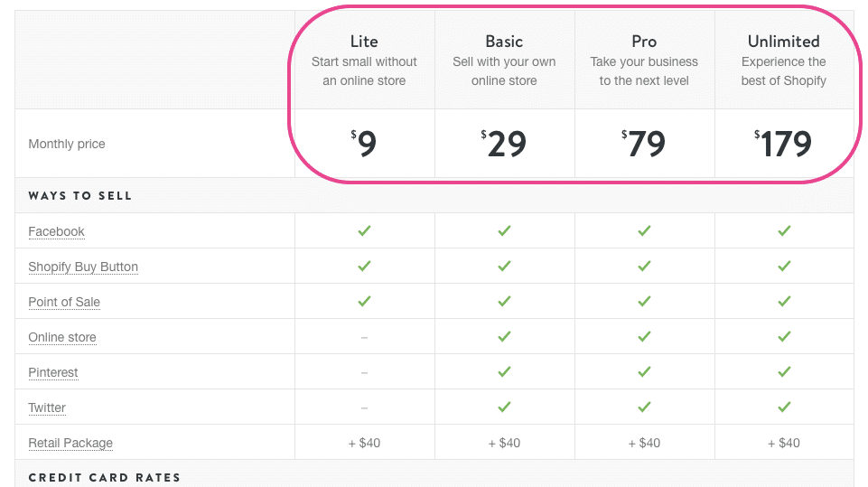This screenshot has width=868, height=487.
Task: Click the Point of Sale link
Action: click(64, 302)
